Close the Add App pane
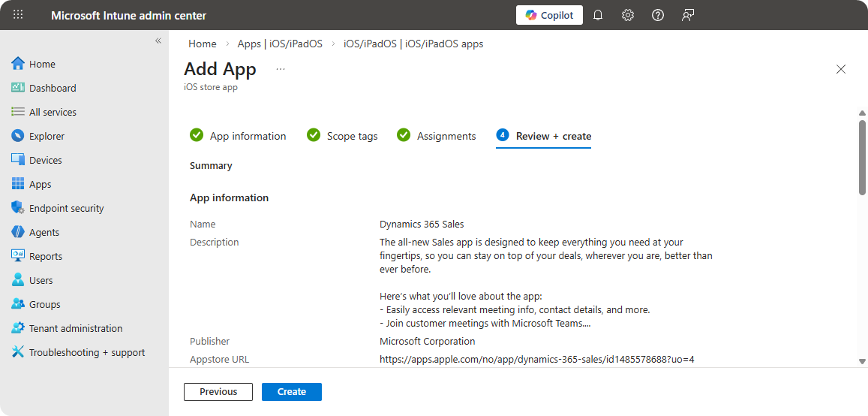 (x=841, y=69)
